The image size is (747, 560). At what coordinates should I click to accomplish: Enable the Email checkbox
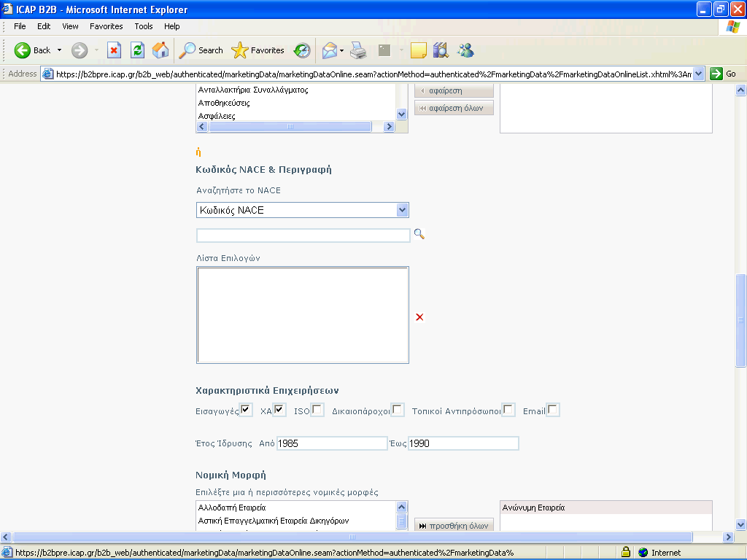pos(553,410)
